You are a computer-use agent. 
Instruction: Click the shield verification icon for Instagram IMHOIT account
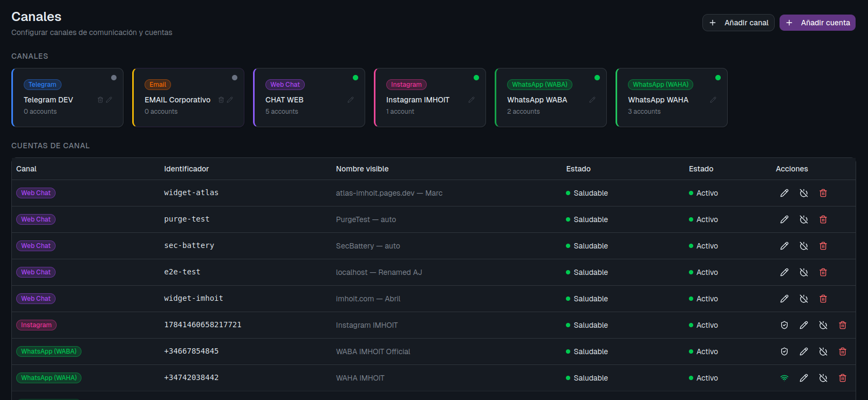(784, 325)
